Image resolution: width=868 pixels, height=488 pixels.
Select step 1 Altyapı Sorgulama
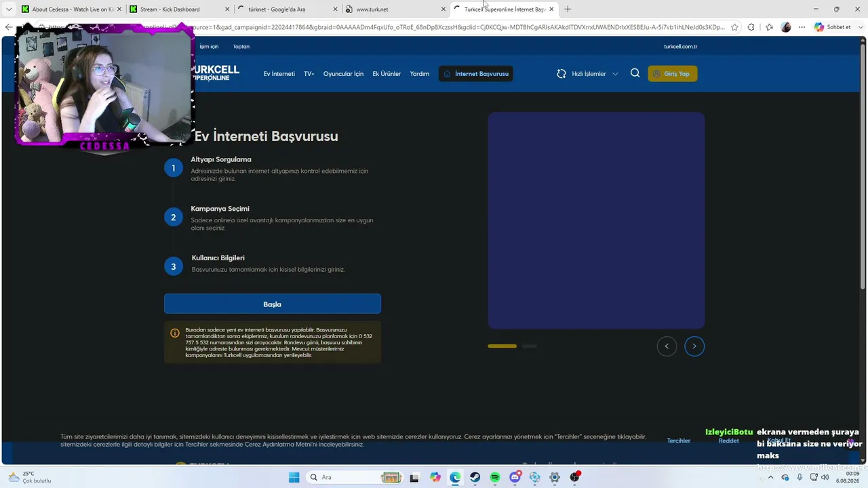tap(174, 168)
